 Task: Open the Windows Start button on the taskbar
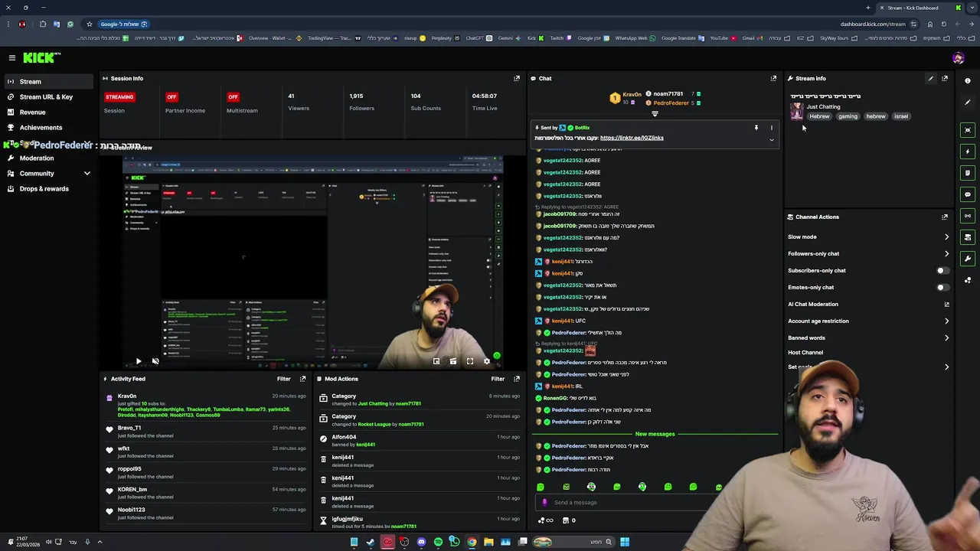625,542
